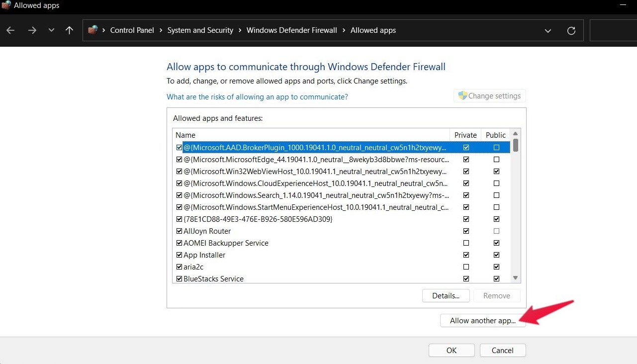Click the Allowed apps title bar icon
Image resolution: width=637 pixels, height=364 pixels.
tap(6, 5)
